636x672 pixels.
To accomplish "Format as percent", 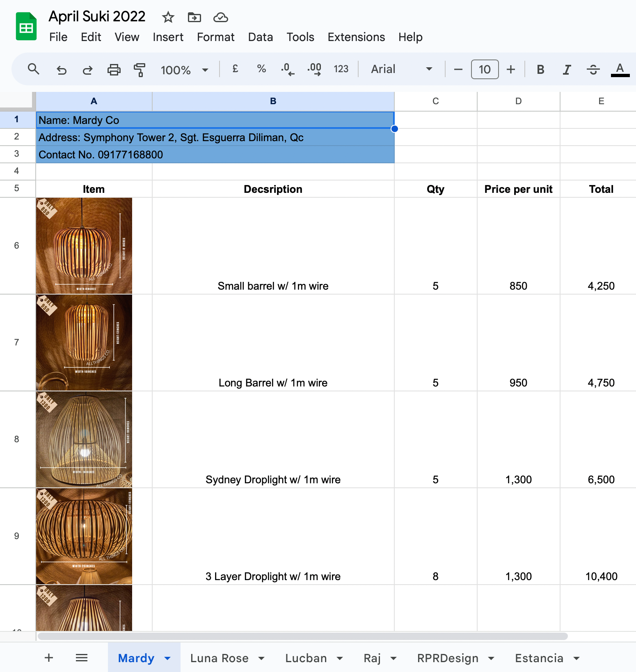I will tap(261, 69).
